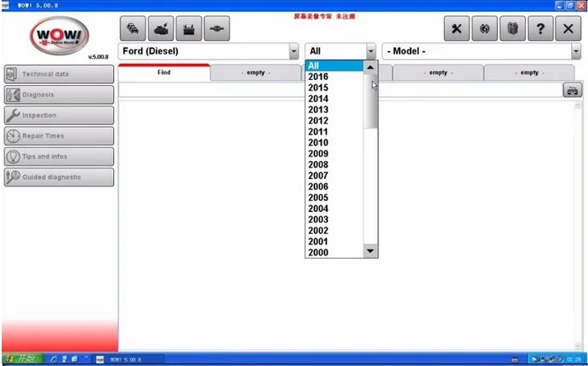Choose year 2002 from list
Image resolution: width=588 pixels, height=366 pixels.
(x=334, y=231)
